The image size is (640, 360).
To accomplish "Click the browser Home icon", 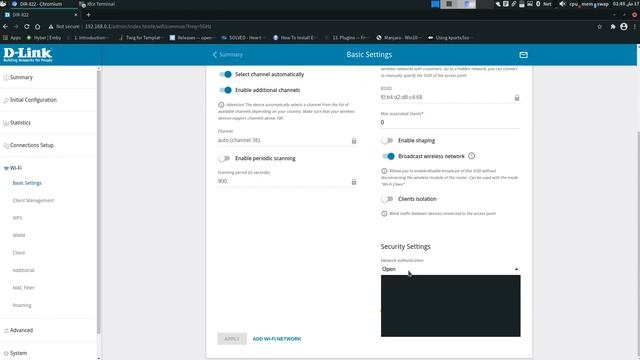I will [x=37, y=26].
